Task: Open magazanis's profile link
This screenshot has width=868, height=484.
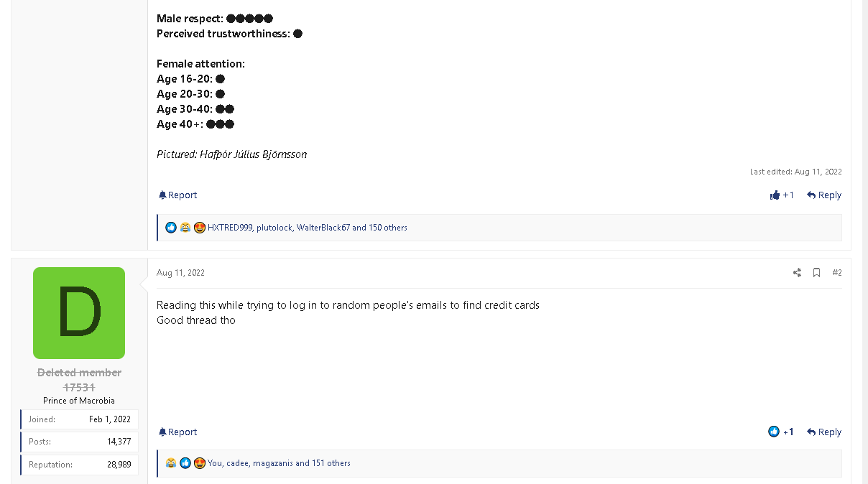Action: pyautogui.click(x=273, y=463)
